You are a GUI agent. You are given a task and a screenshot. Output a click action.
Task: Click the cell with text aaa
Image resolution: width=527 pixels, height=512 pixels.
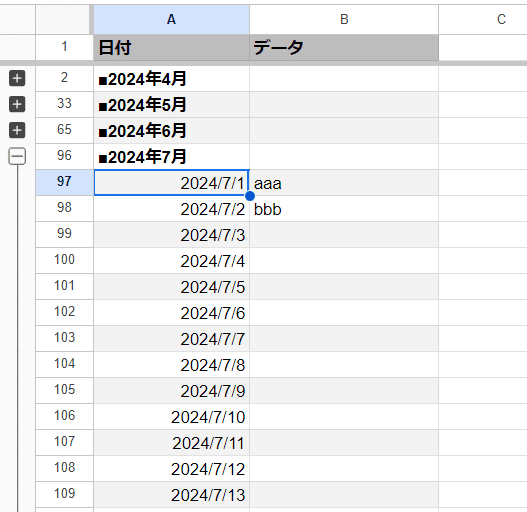tap(344, 183)
